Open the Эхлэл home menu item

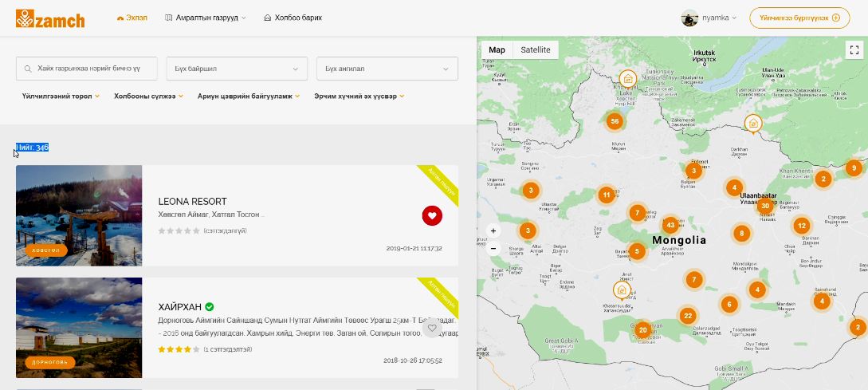[x=132, y=18]
